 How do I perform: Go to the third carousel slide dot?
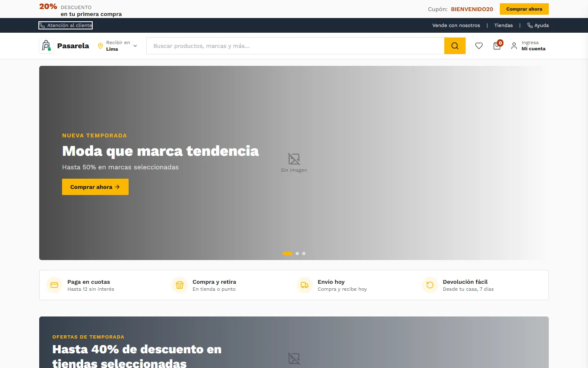[304, 254]
